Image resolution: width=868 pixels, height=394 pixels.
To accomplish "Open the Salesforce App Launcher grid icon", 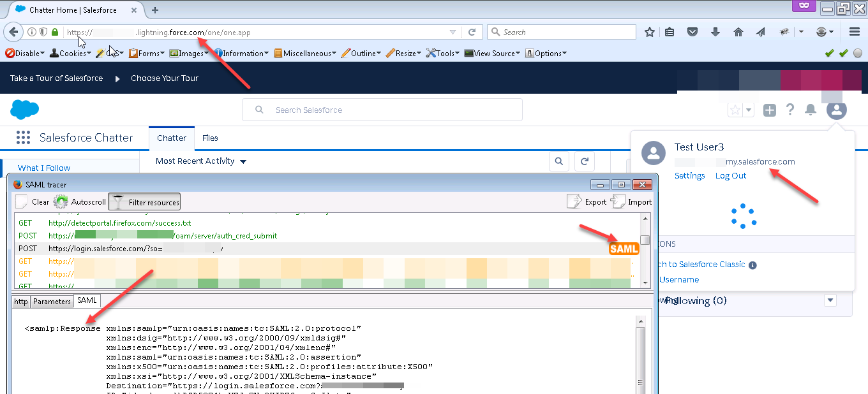I will pyautogui.click(x=23, y=138).
